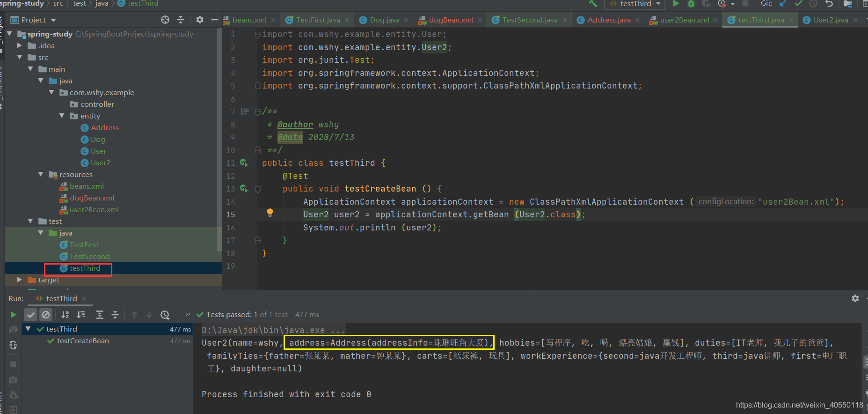Click the locate file target icon
Screen dimensions: 868x414
[165, 20]
